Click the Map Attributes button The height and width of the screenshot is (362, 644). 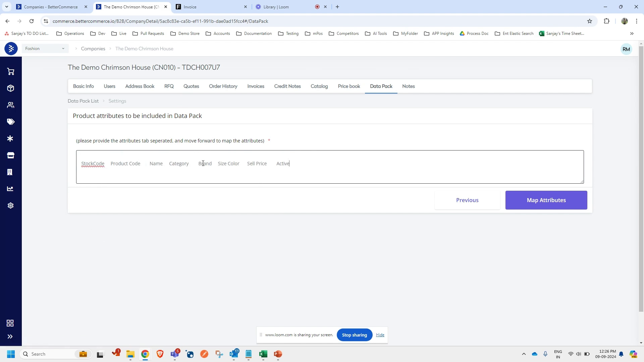[x=546, y=200]
